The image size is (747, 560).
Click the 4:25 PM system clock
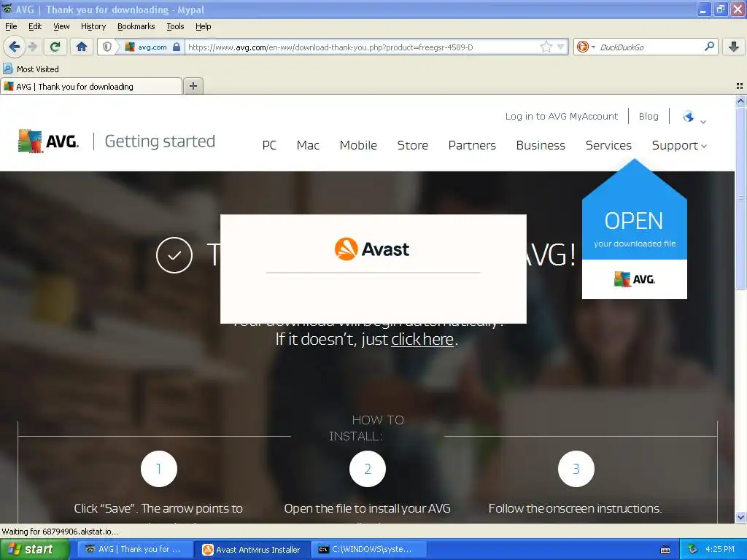click(720, 549)
